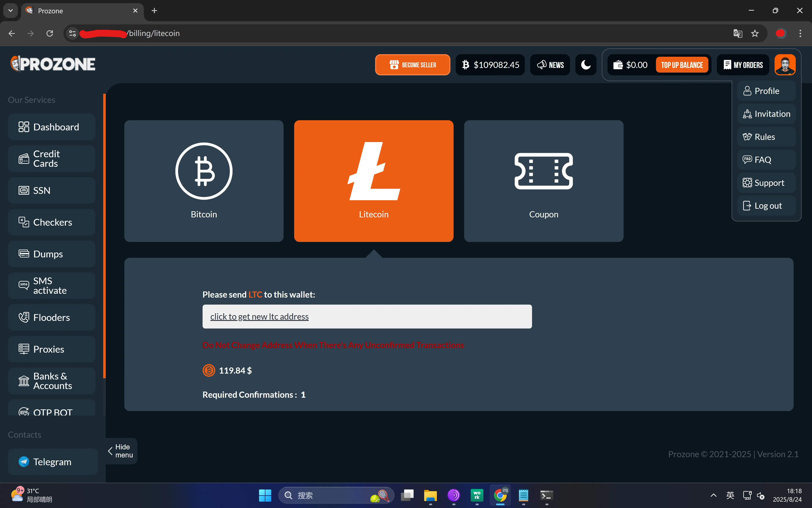Screen dimensions: 812x508
Task: Open the Telegram contact link
Action: [53, 462]
